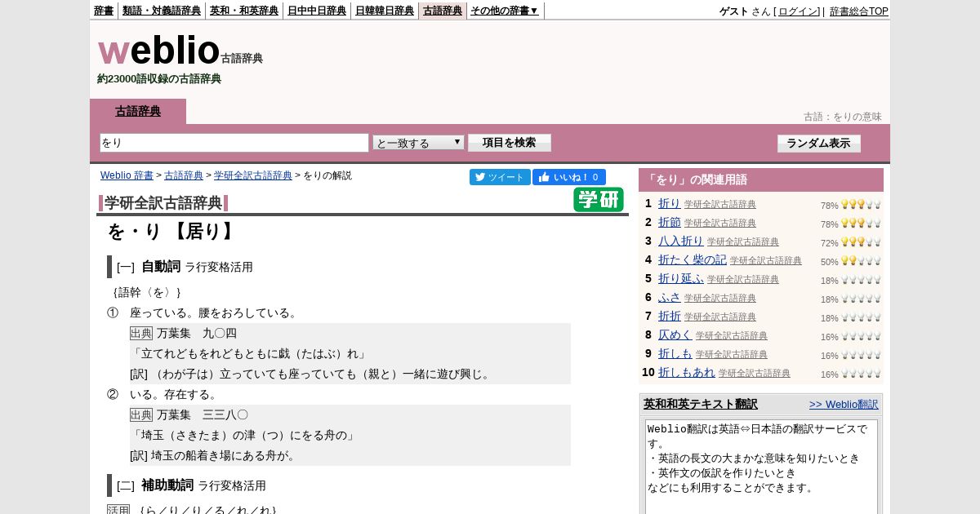980x514 pixels.
Task: Click the 78% score beside 折り
Action: click(x=830, y=206)
